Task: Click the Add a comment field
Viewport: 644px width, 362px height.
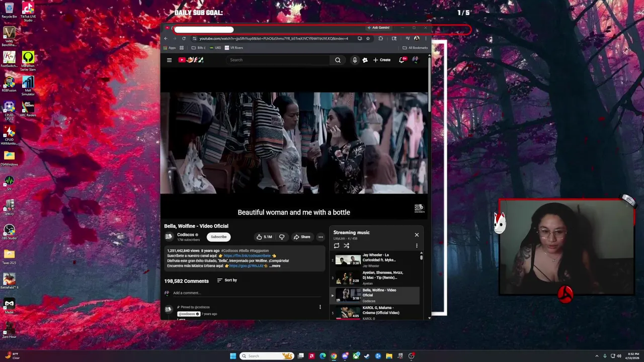Action: click(x=247, y=293)
